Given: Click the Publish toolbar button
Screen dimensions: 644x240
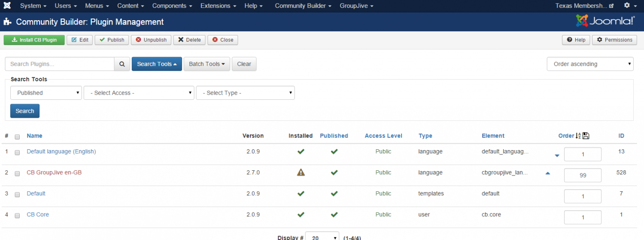Looking at the screenshot, I should [x=112, y=40].
